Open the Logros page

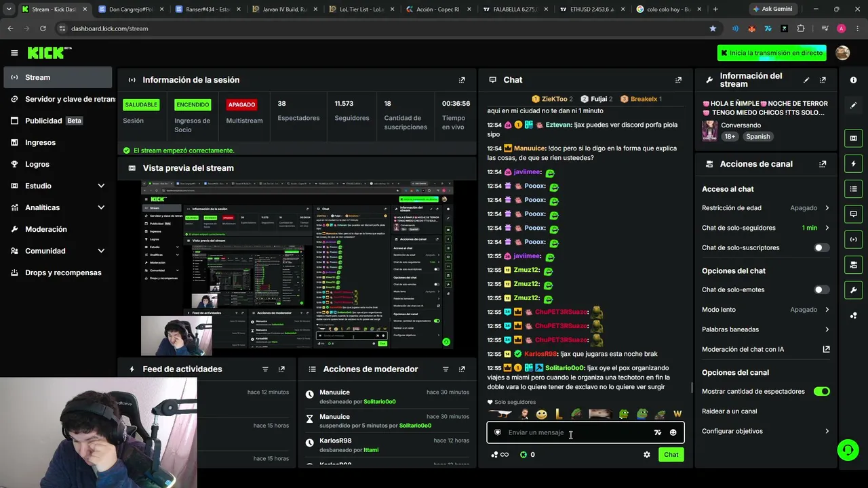point(58,164)
